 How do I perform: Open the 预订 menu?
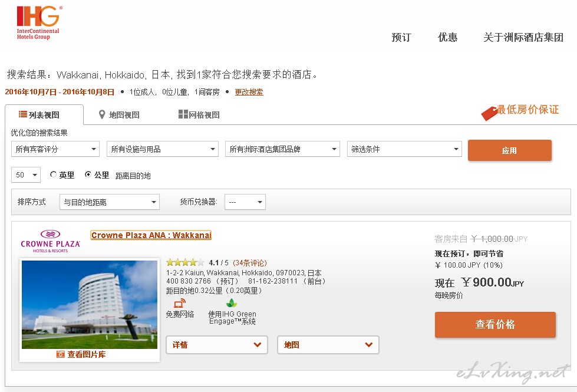(401, 37)
